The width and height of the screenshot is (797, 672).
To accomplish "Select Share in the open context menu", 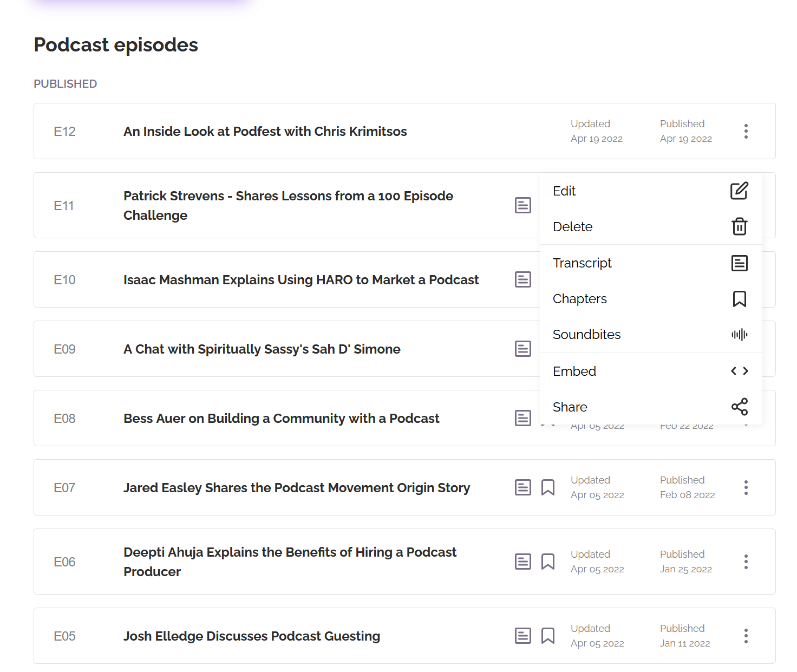I will (x=570, y=407).
